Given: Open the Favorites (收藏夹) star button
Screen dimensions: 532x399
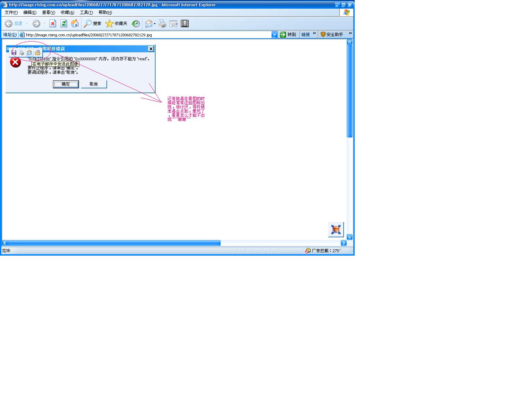Looking at the screenshot, I should coord(116,24).
